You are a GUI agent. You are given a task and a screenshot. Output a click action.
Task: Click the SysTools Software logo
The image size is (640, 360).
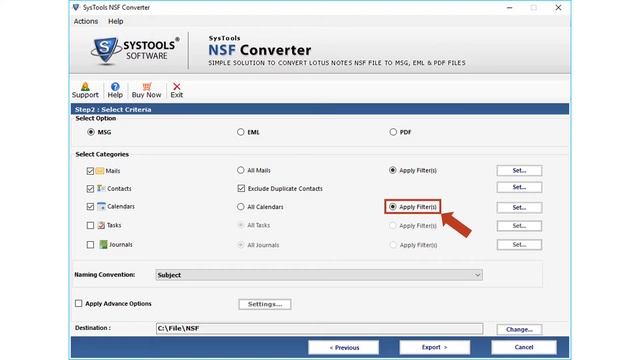pyautogui.click(x=135, y=51)
